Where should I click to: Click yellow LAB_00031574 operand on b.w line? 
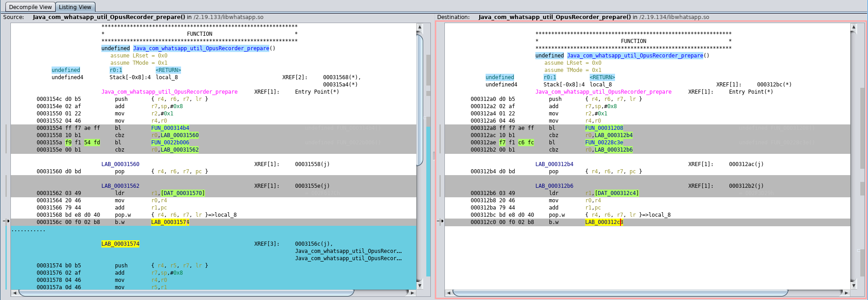[x=170, y=222]
